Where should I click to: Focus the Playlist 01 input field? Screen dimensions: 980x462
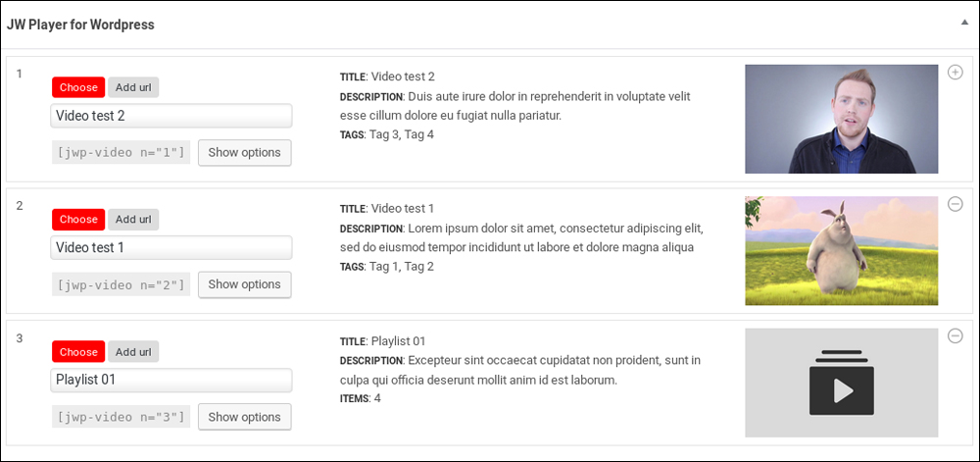[x=171, y=380]
